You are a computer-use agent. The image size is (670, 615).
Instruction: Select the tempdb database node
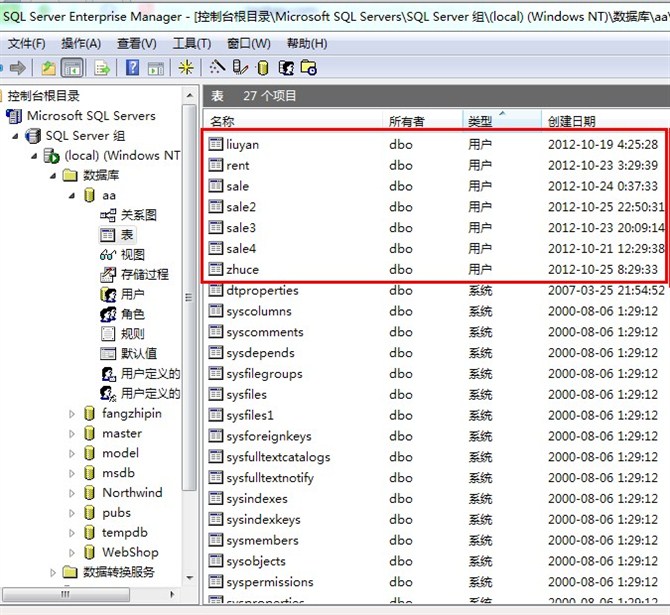pyautogui.click(x=116, y=533)
